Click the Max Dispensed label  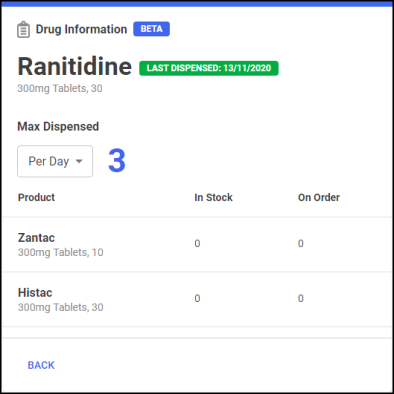click(58, 127)
